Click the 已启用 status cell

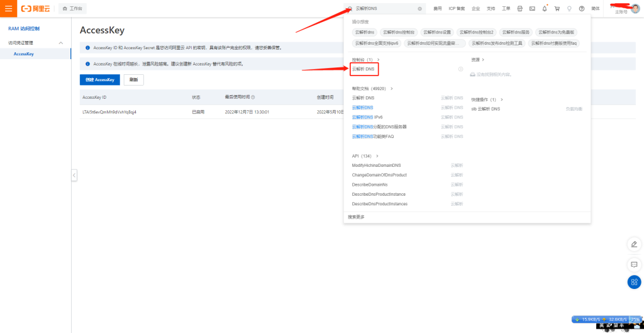pyautogui.click(x=198, y=112)
